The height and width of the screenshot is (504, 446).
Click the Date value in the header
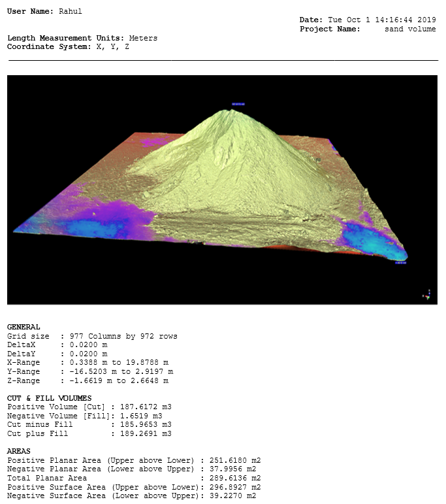(381, 20)
